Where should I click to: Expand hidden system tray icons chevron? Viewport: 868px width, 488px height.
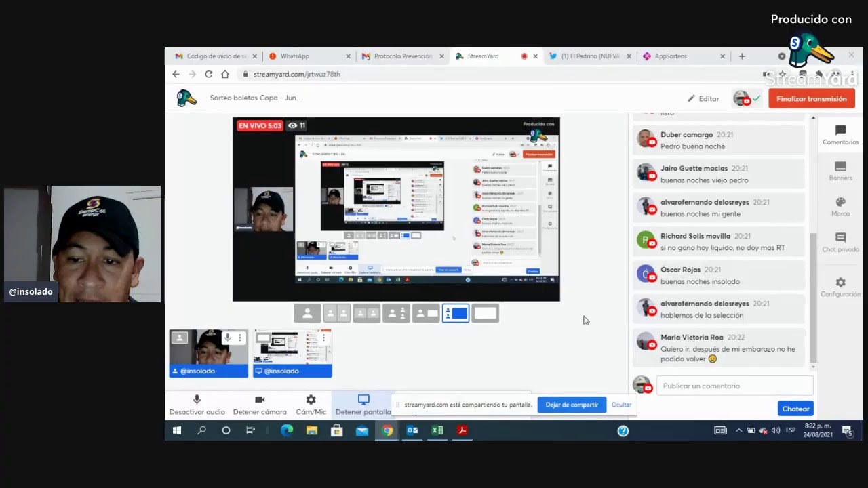point(738,430)
